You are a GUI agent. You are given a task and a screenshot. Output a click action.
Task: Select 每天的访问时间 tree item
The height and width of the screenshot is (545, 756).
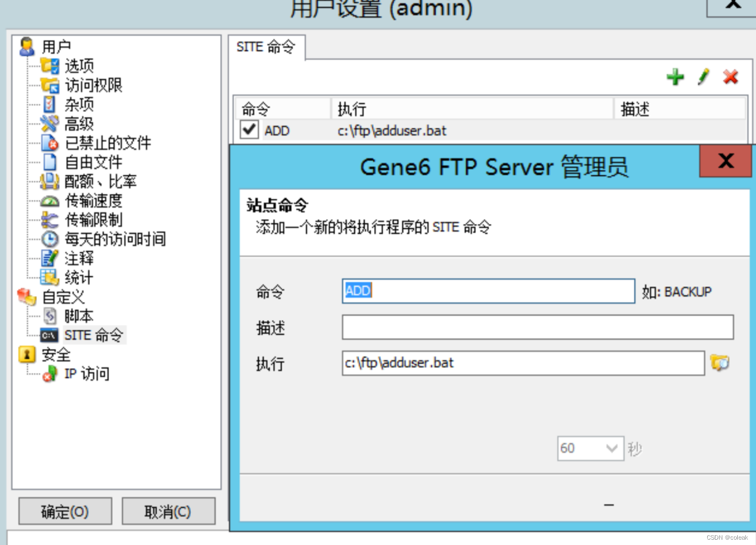[x=115, y=239]
